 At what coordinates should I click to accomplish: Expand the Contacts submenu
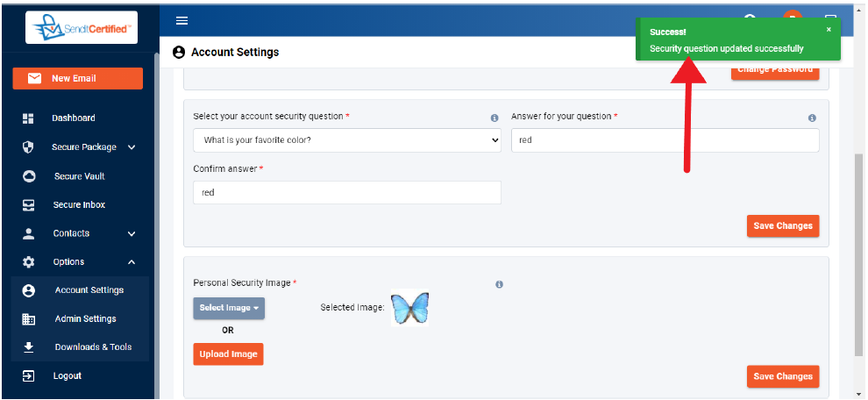click(x=132, y=234)
